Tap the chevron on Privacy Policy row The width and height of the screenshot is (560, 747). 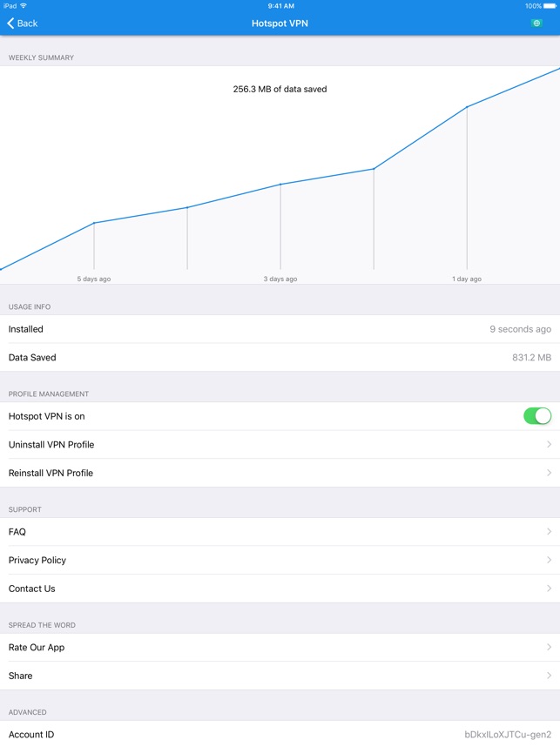pos(549,560)
